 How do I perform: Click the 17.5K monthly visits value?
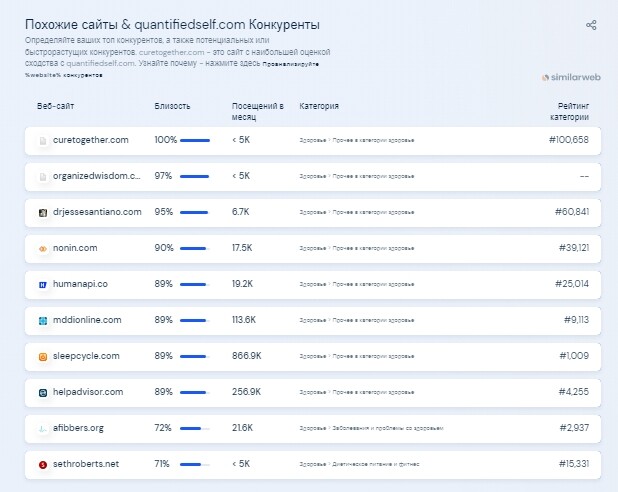pyautogui.click(x=242, y=248)
